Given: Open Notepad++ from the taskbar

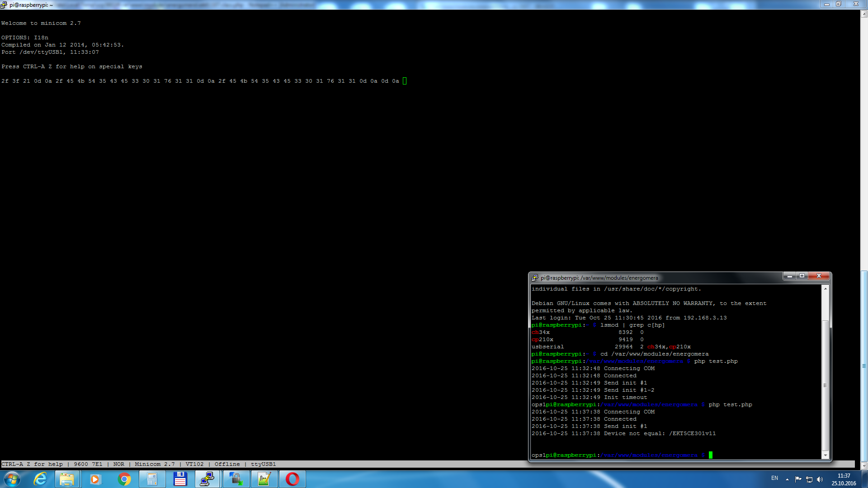Looking at the screenshot, I should coord(264,479).
